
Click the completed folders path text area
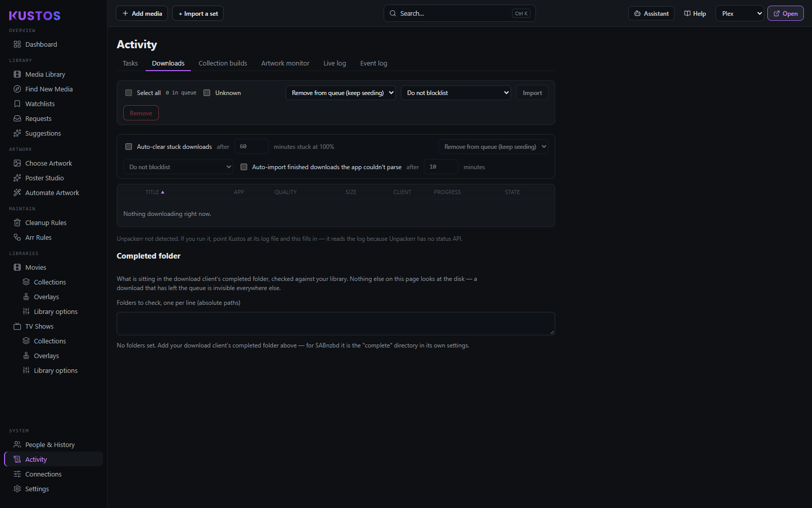(x=336, y=324)
